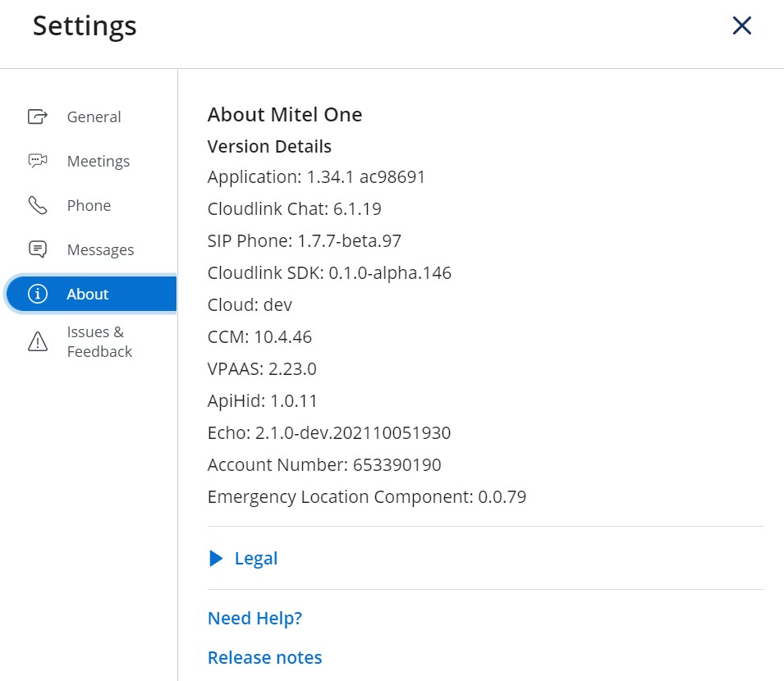Click the Legal section label
Screen dimensions: 784x681
pos(256,559)
